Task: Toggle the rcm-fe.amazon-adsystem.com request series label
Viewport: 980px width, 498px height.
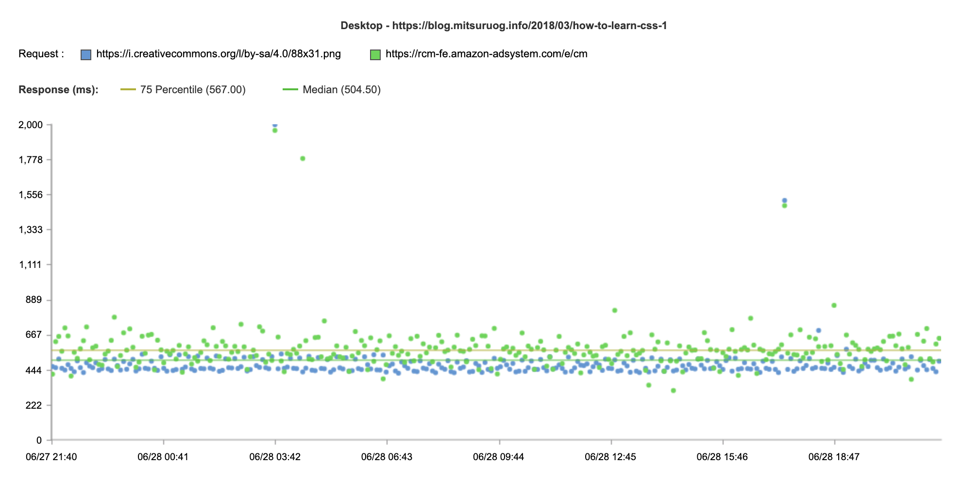Action: coord(486,54)
